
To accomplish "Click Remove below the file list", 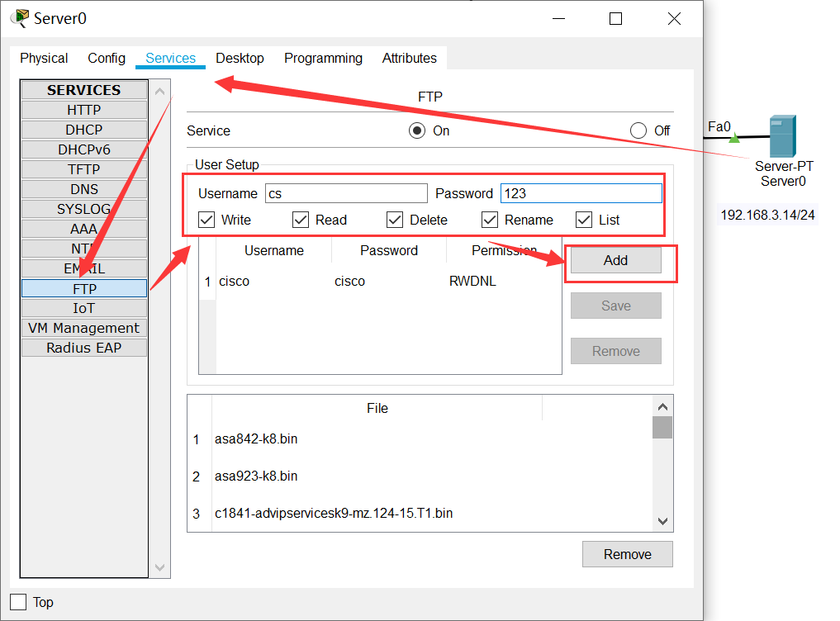I will pyautogui.click(x=628, y=554).
